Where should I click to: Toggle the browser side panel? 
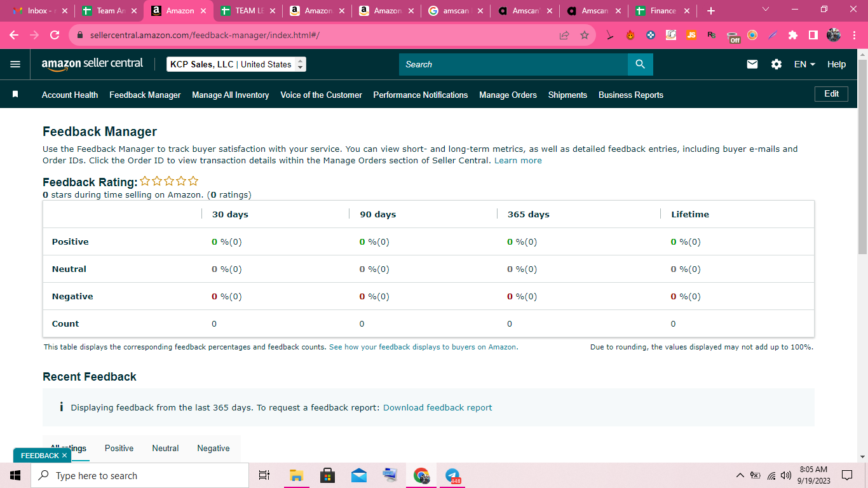pos(813,36)
